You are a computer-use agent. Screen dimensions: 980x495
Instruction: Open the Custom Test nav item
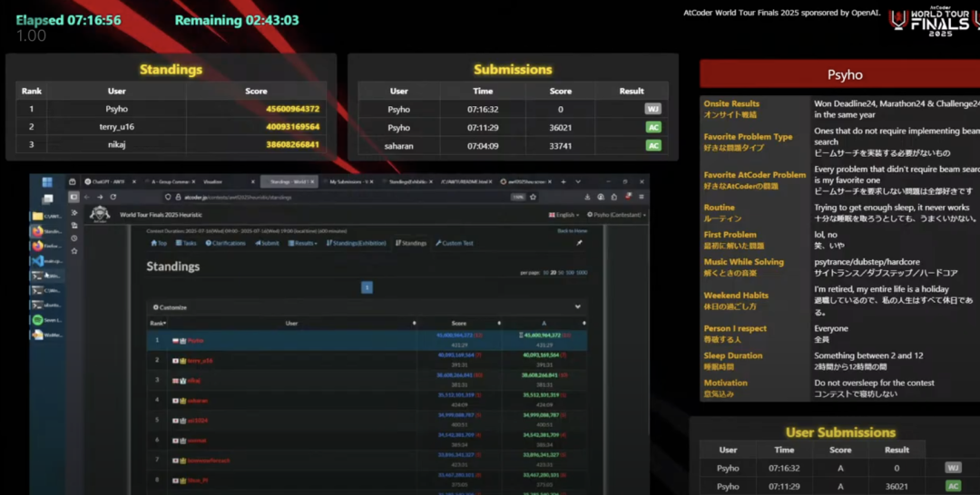click(x=455, y=243)
